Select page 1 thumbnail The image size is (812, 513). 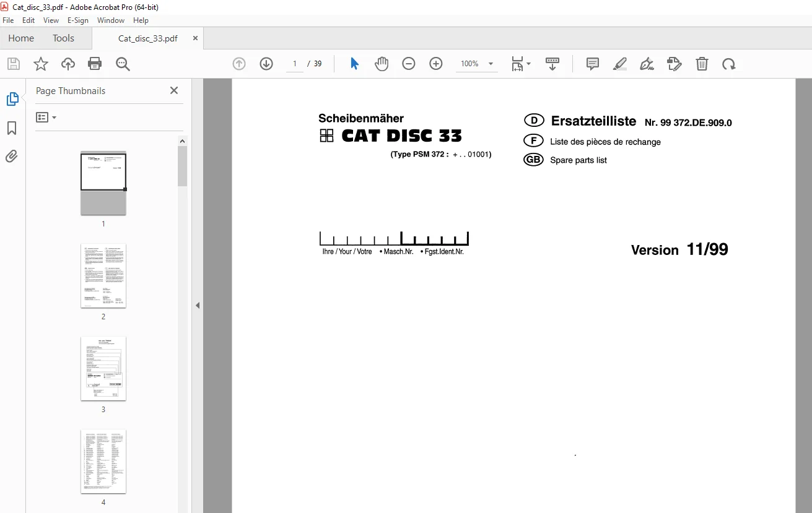[x=103, y=183]
